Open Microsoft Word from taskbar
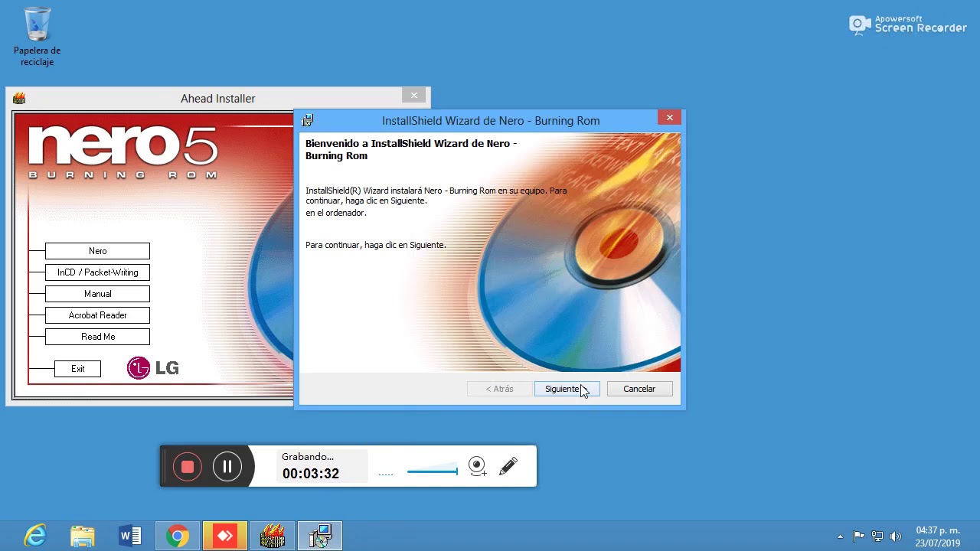980x551 pixels. 130,536
